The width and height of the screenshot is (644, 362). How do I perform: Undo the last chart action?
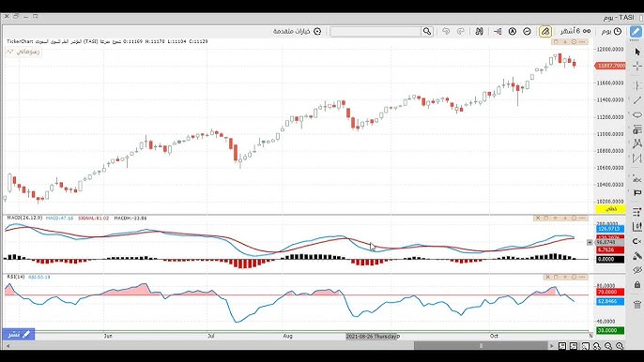coord(446,32)
